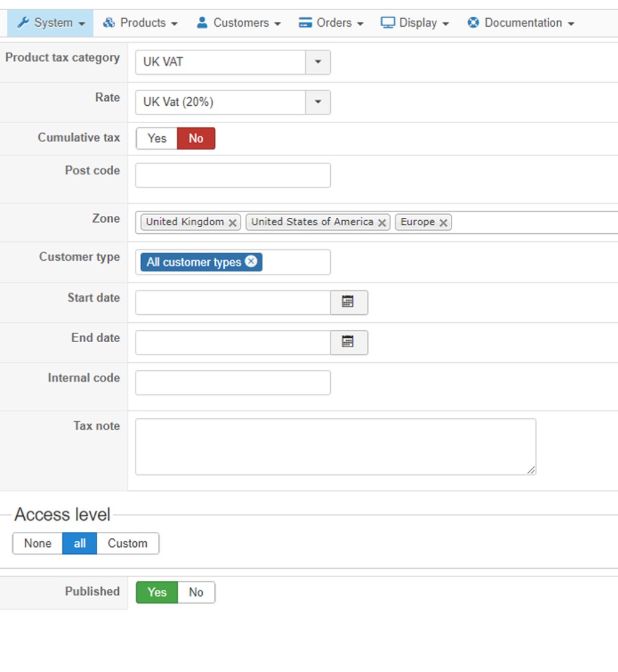618x672 pixels.
Task: Remove United States of America zone tag
Action: point(382,223)
